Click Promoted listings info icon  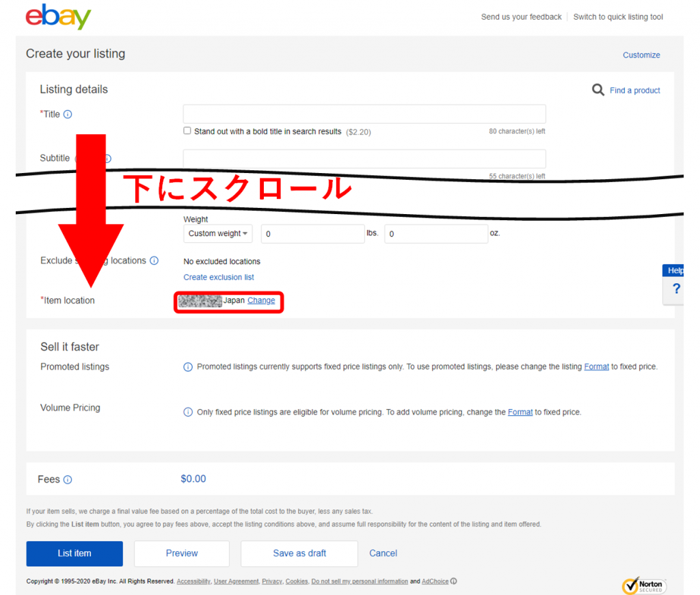(188, 367)
